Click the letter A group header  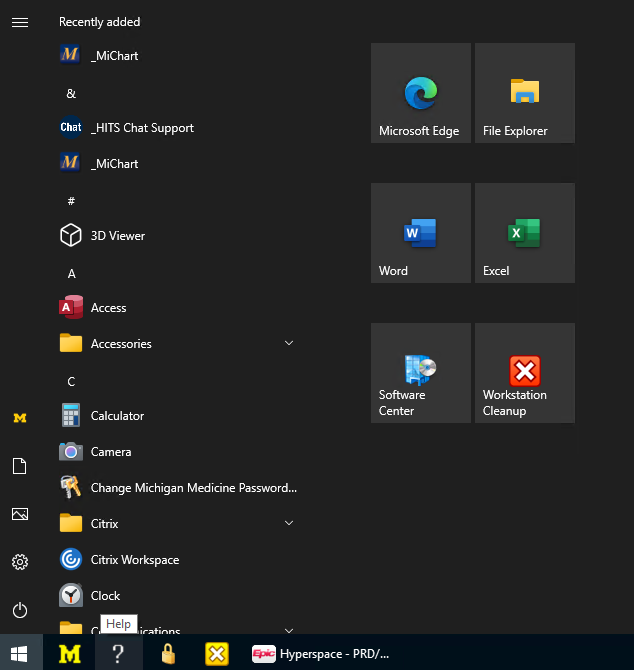(x=71, y=273)
